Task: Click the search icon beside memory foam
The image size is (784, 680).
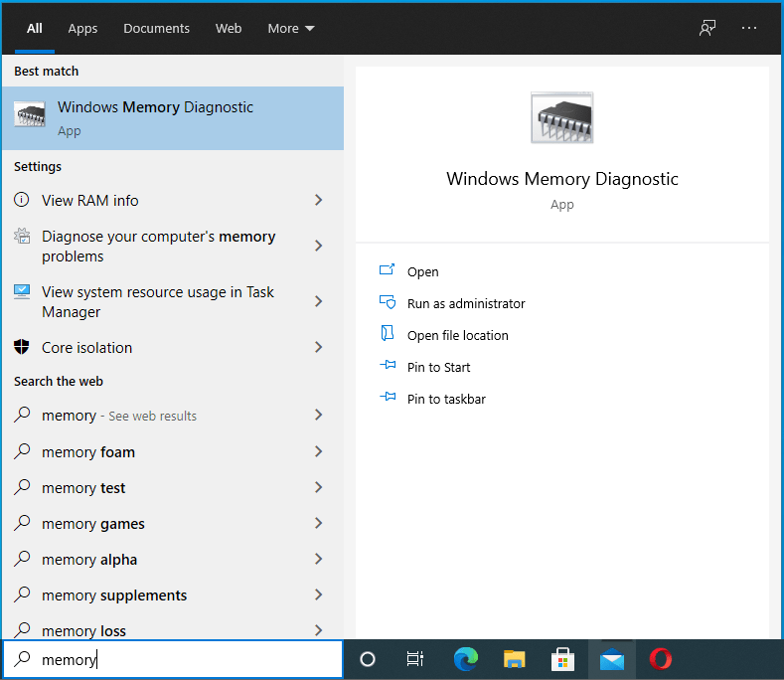Action: [22, 450]
